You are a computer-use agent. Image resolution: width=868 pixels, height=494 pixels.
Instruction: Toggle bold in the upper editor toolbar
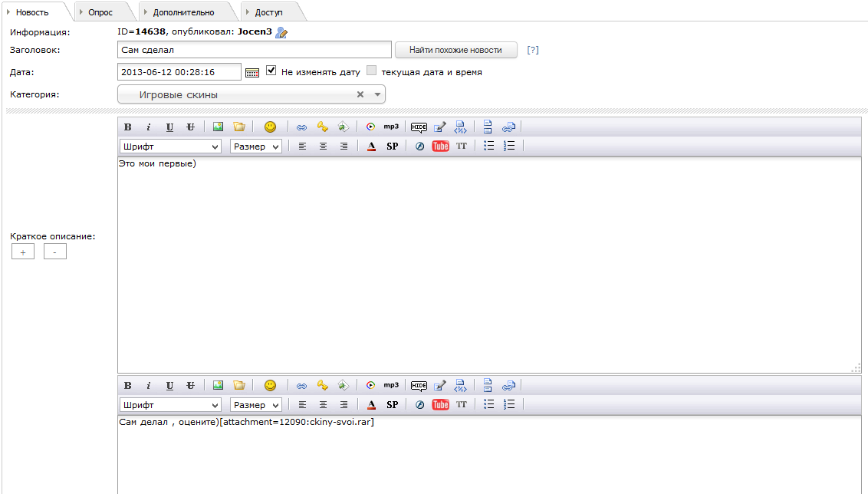click(128, 127)
